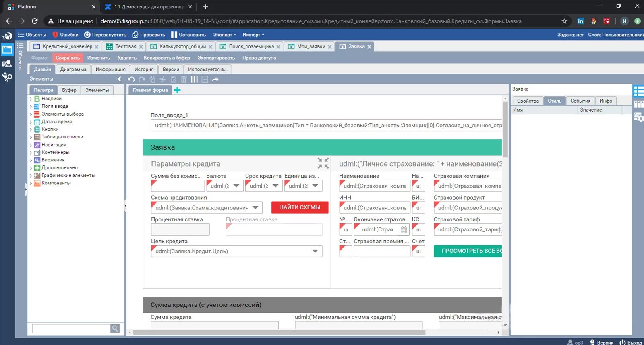Open the Цель кредита dropdown

point(315,251)
